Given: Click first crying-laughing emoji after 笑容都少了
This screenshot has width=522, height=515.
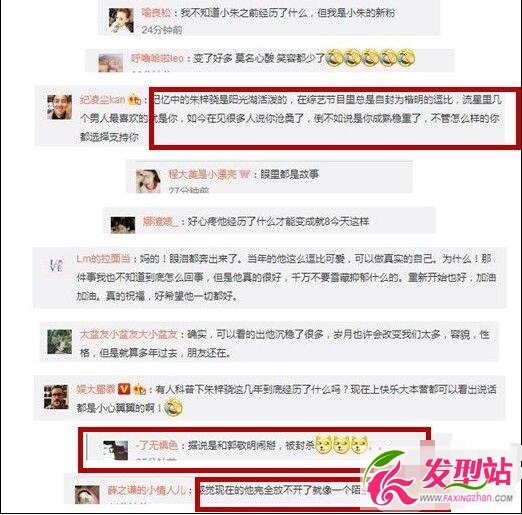Looking at the screenshot, I should [334, 58].
